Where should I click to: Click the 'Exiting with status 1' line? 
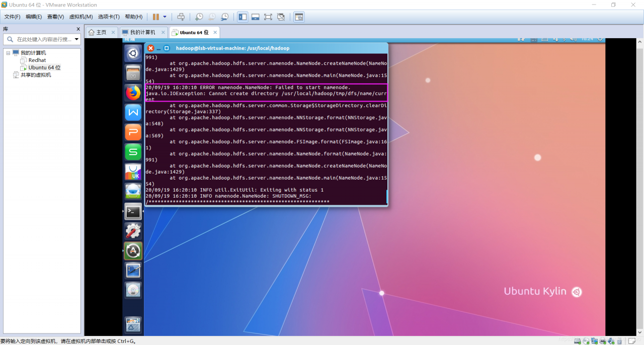[x=234, y=190]
